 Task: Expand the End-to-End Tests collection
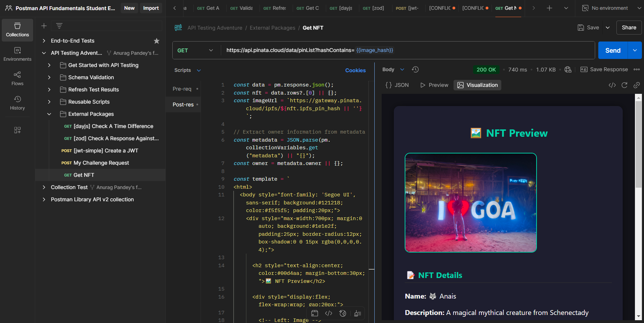(44, 41)
